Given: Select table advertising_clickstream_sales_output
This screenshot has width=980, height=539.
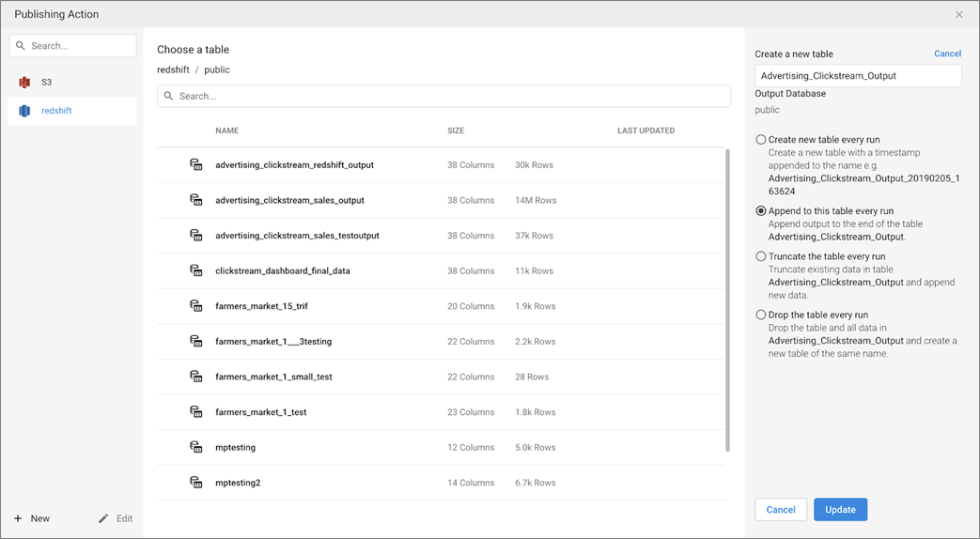Looking at the screenshot, I should [289, 200].
